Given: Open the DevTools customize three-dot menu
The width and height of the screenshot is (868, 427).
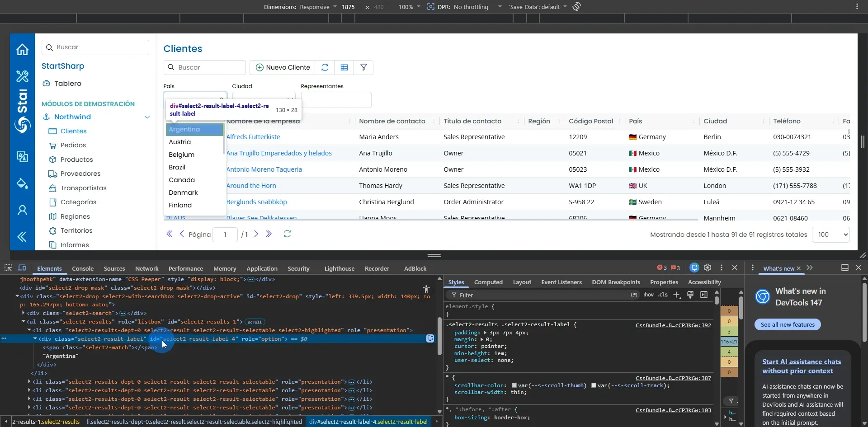Looking at the screenshot, I should tap(721, 267).
